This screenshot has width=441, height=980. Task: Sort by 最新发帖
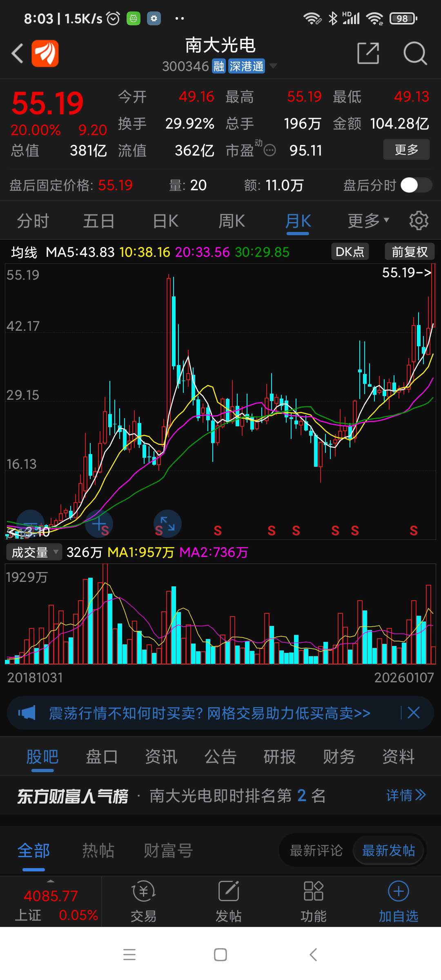[388, 851]
